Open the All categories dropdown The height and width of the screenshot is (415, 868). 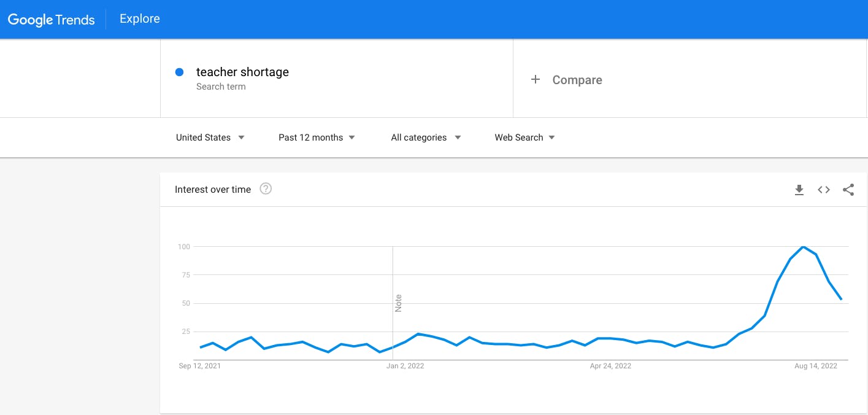[426, 138]
